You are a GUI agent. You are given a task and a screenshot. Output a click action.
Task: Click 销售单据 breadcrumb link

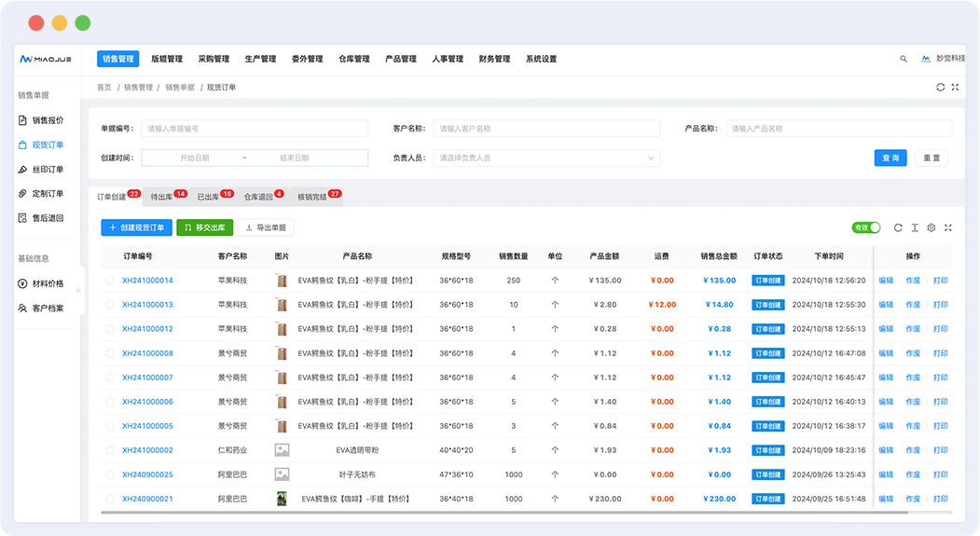pos(180,88)
